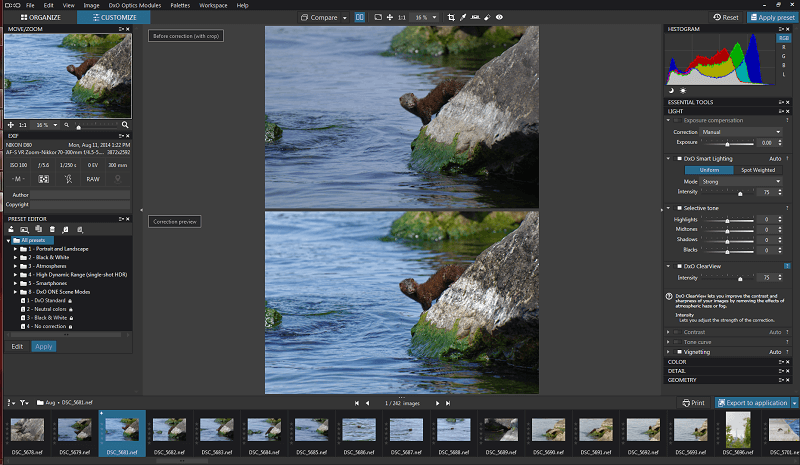Show the highlight clipping sun icon
Screen dimensions: 800x465
(x=684, y=90)
